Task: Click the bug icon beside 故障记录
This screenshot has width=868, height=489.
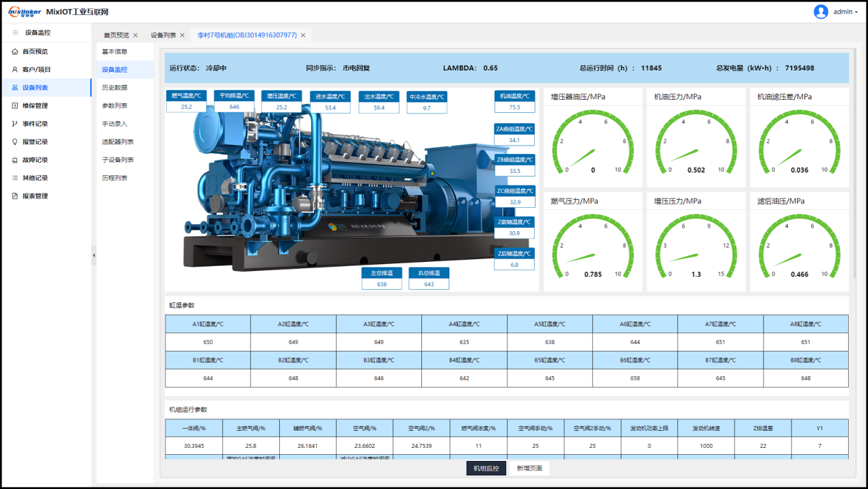Action: (x=15, y=160)
